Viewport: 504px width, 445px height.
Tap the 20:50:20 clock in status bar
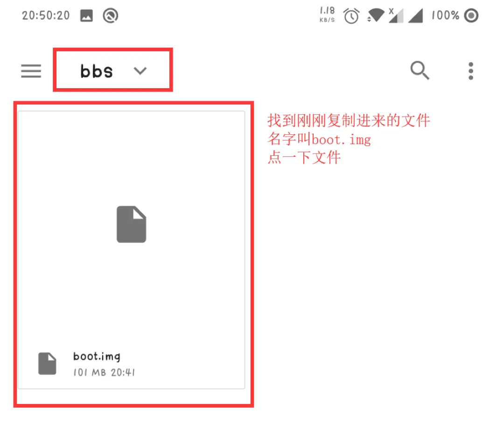coord(46,15)
